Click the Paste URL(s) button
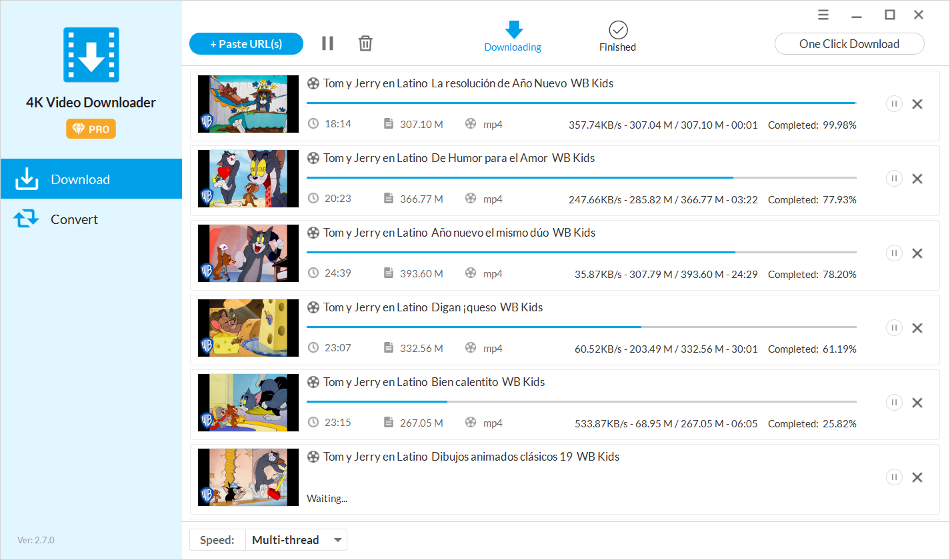The width and height of the screenshot is (950, 560). (246, 44)
